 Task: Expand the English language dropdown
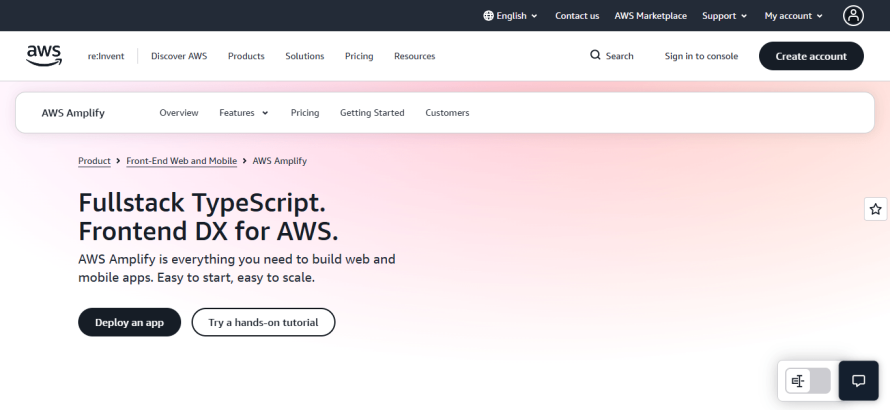510,16
